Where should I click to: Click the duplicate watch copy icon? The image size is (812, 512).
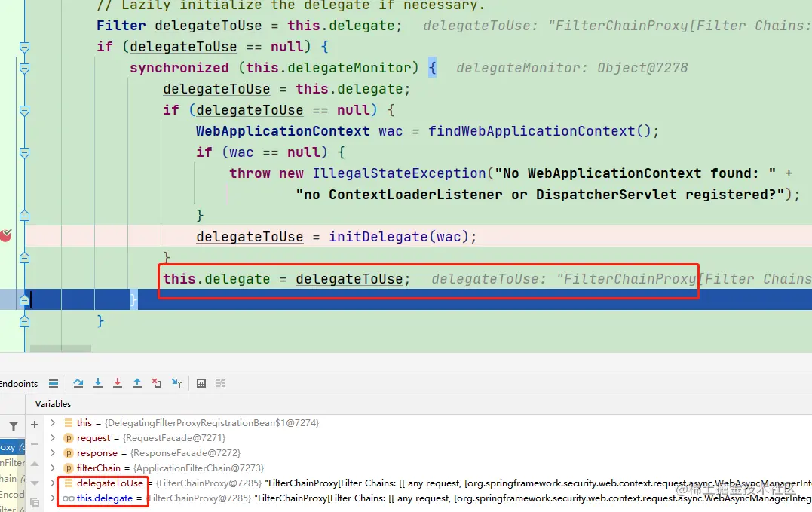pos(35,502)
